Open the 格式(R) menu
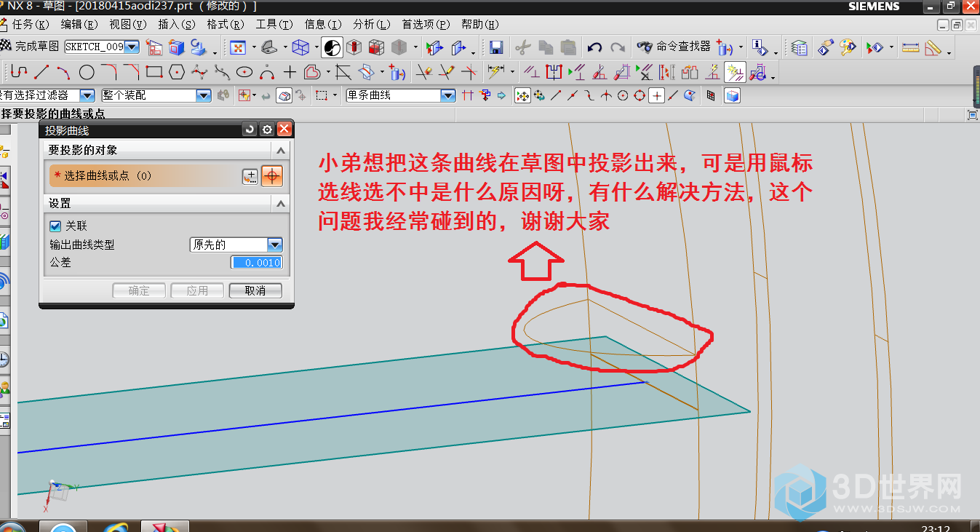 pyautogui.click(x=226, y=24)
